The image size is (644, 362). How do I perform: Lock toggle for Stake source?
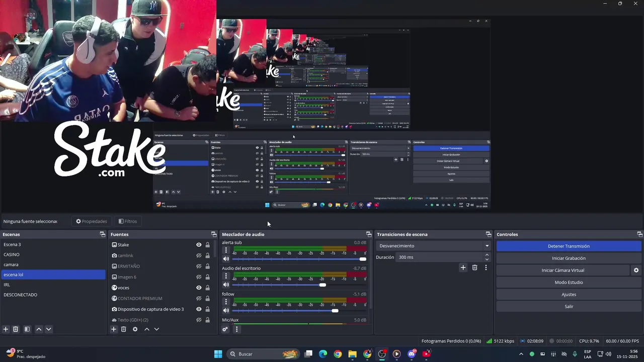pos(207,245)
